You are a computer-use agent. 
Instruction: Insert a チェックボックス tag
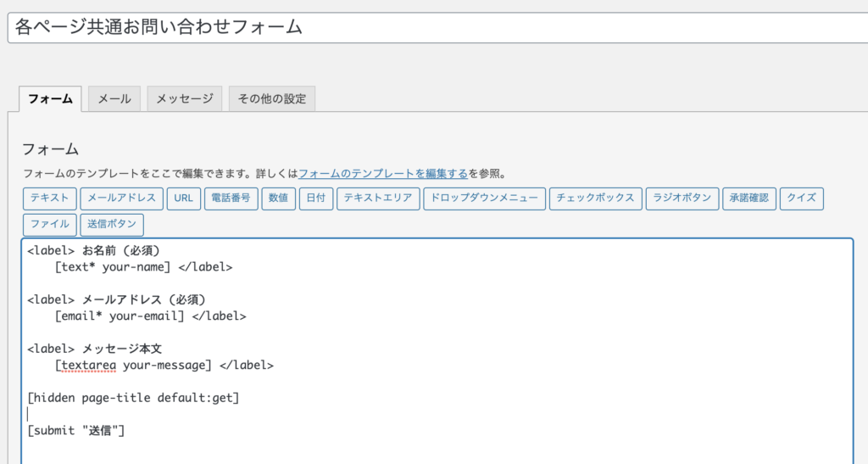(x=595, y=198)
